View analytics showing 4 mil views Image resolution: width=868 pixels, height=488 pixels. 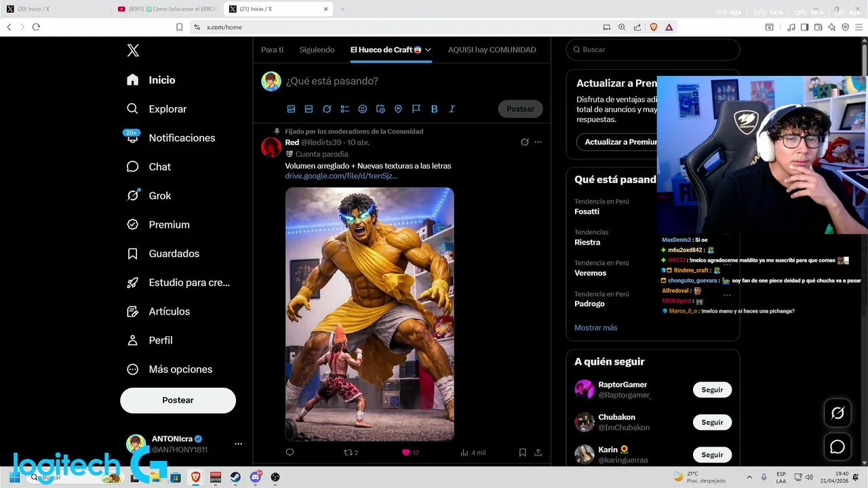pyautogui.click(x=473, y=452)
